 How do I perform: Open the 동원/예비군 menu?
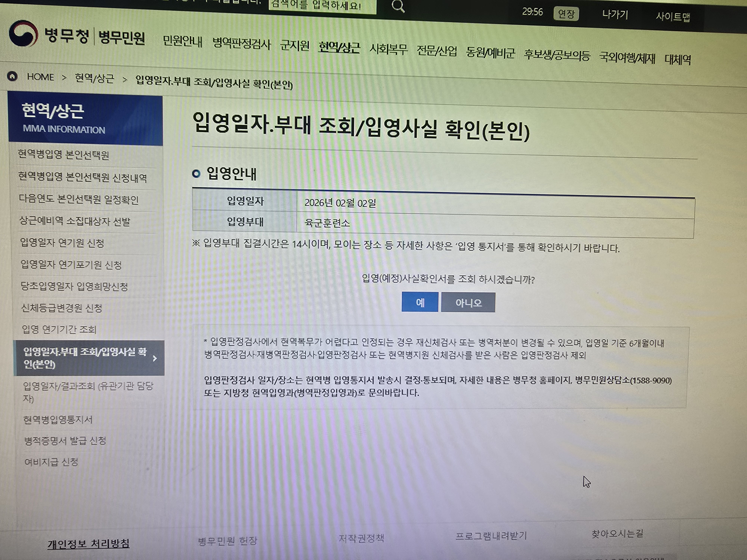click(x=490, y=53)
